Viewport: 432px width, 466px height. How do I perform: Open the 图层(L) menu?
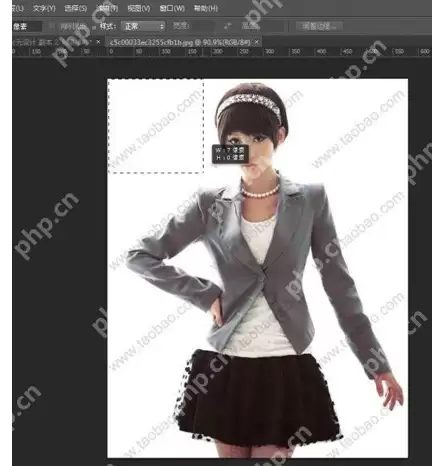[x=17, y=8]
